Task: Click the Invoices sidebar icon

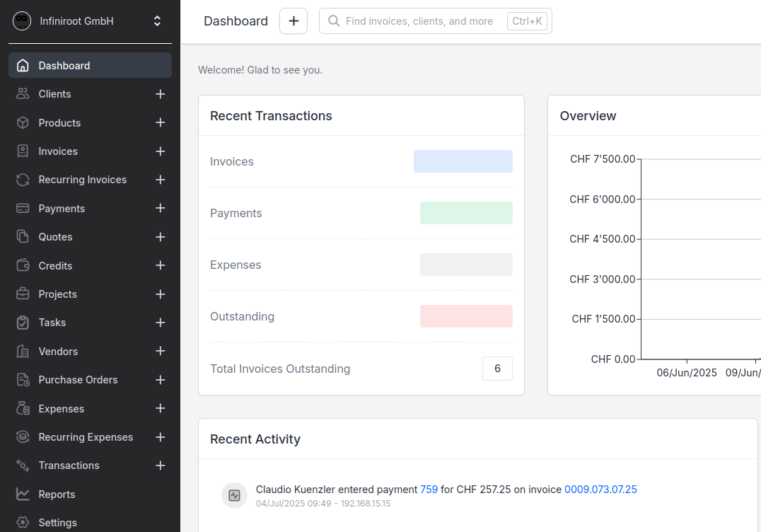Action: point(23,151)
